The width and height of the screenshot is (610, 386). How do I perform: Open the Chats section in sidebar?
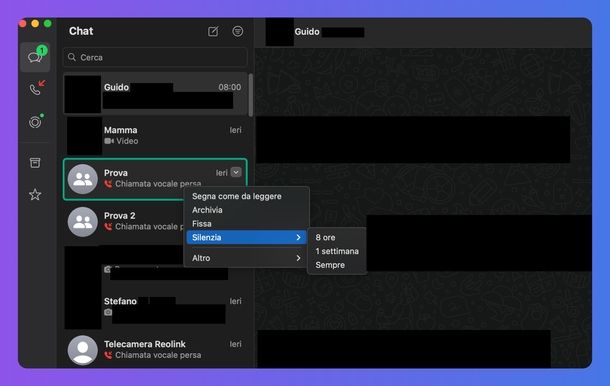point(35,57)
